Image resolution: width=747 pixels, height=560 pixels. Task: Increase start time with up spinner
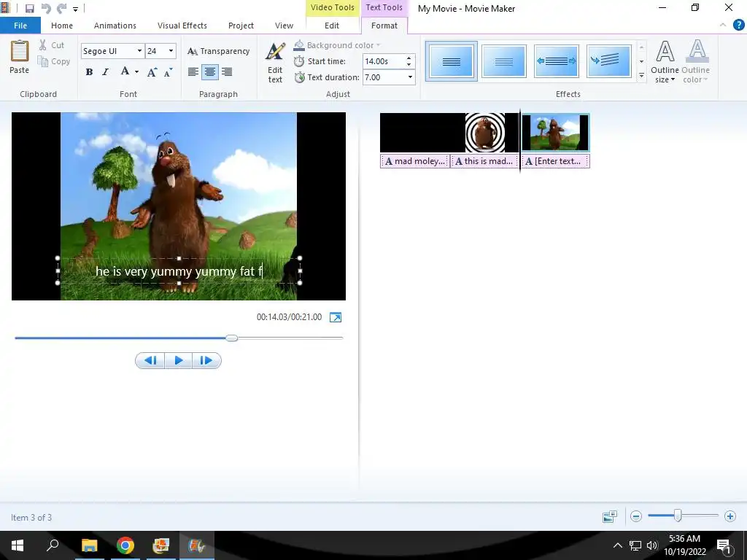click(409, 58)
